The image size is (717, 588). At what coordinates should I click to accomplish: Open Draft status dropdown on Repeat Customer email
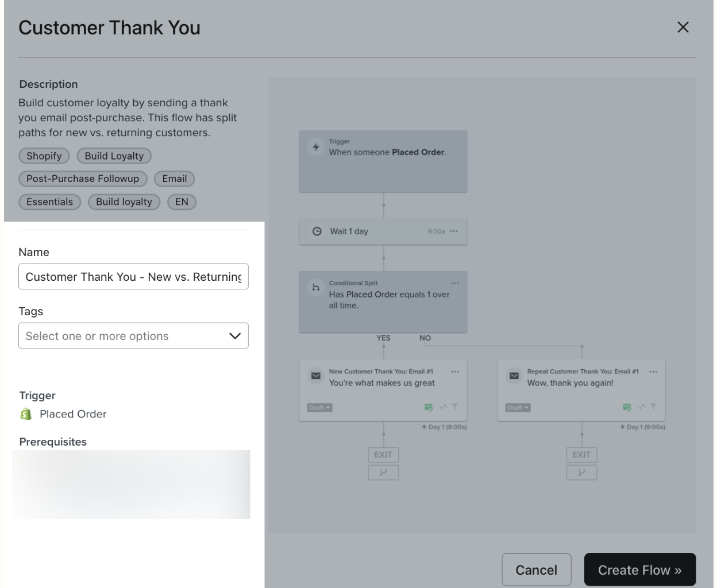[518, 408]
